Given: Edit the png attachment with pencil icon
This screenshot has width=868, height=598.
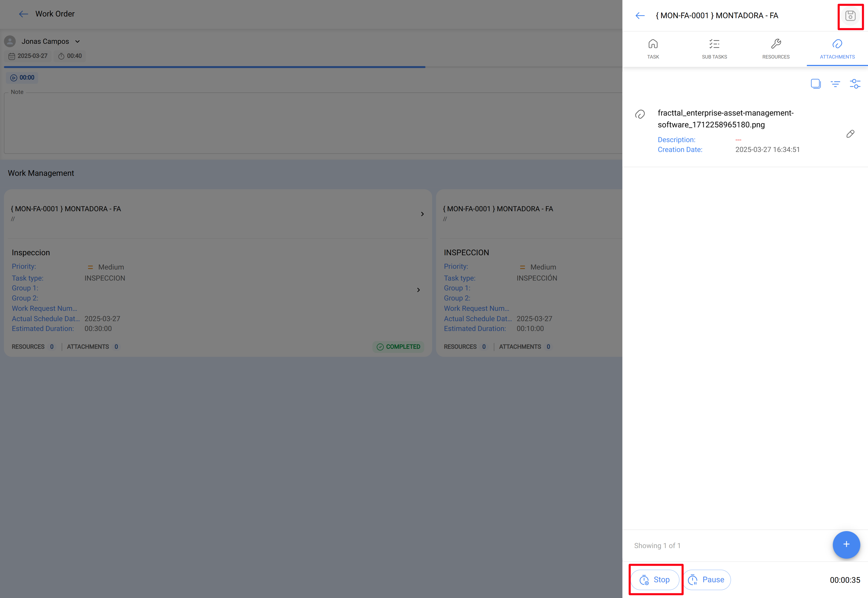Looking at the screenshot, I should tap(850, 134).
